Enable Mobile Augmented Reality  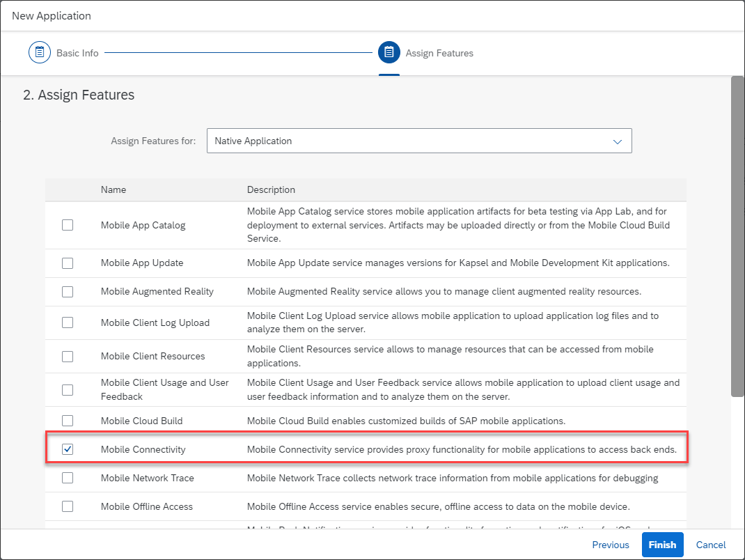(x=68, y=291)
